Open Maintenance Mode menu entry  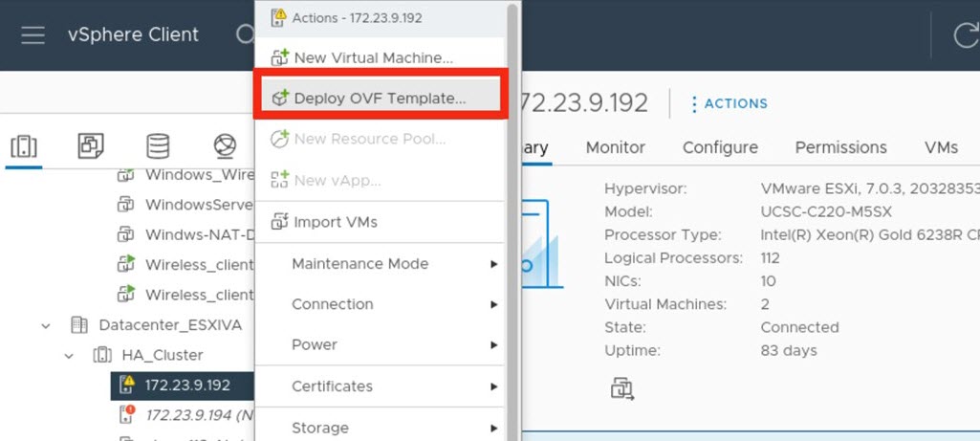point(380,264)
